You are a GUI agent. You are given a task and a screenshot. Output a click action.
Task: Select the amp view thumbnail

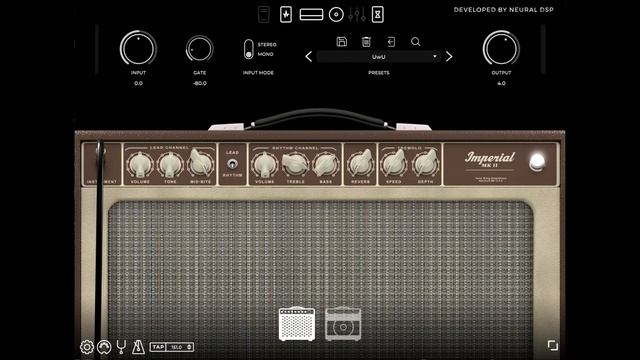[297, 324]
